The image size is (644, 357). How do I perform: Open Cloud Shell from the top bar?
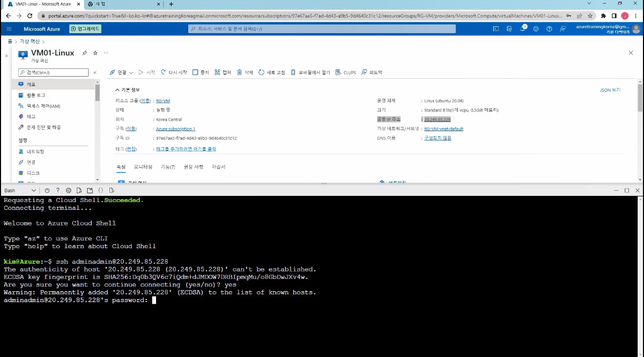496,29
